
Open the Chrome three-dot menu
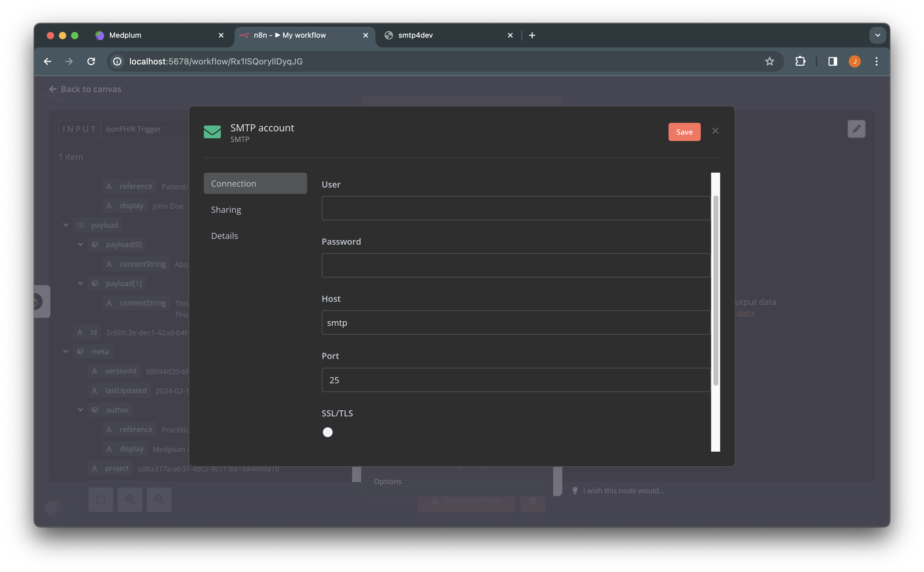(x=876, y=61)
